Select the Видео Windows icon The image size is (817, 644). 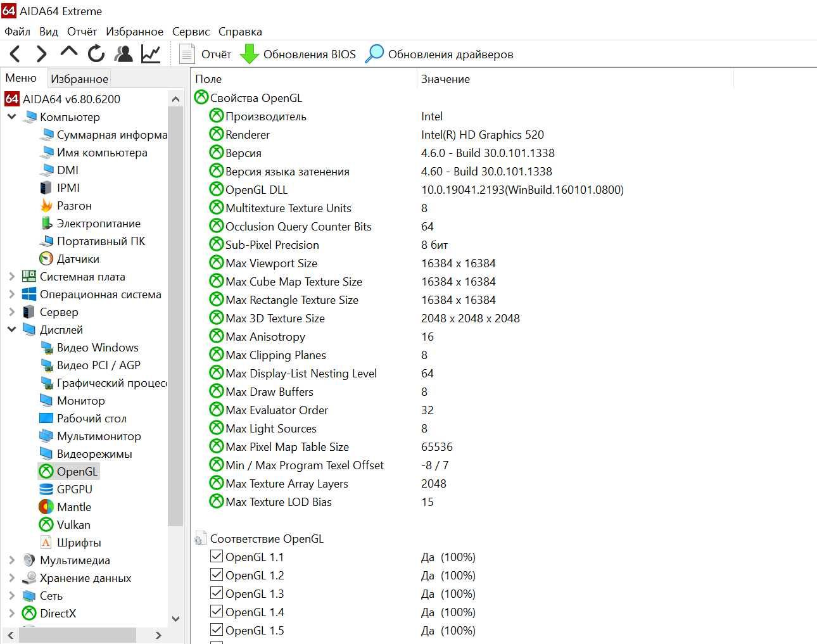point(46,347)
